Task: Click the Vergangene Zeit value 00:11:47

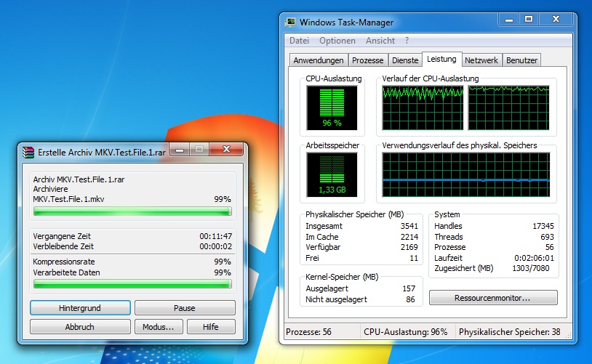Action: click(x=215, y=236)
